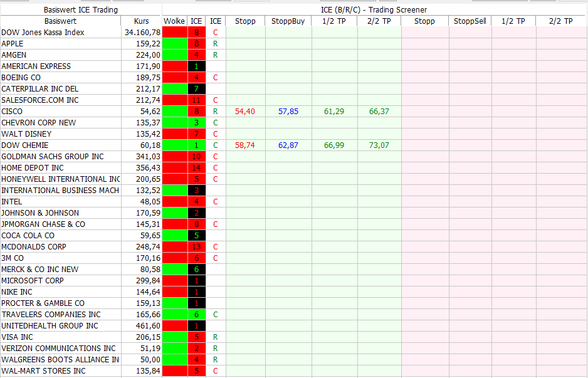This screenshot has width=588, height=378.
Task: Select MICROSOFT CORP row
Action: [x=33, y=280]
